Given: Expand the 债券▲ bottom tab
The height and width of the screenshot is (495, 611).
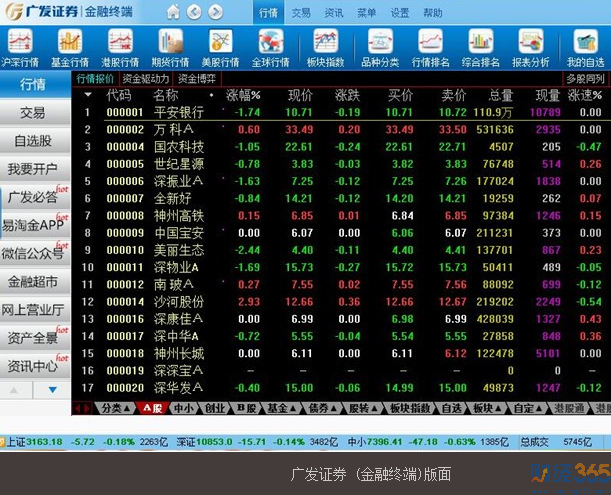Looking at the screenshot, I should click(x=323, y=408).
